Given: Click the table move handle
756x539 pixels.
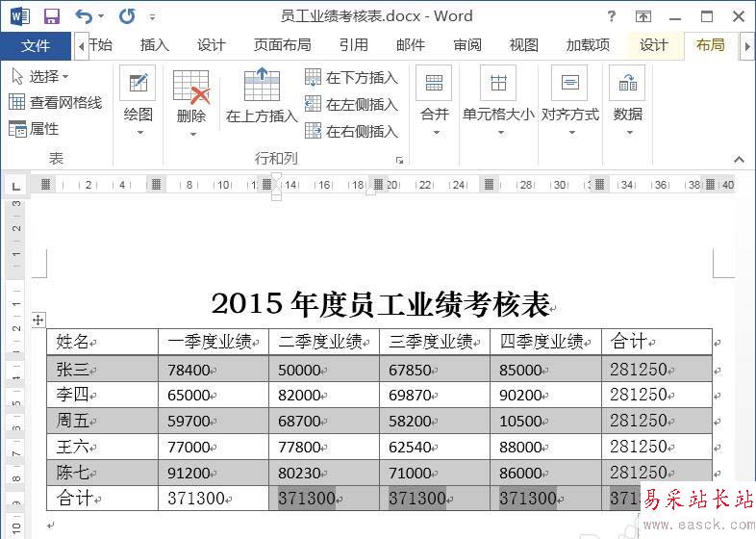Looking at the screenshot, I should click(38, 320).
